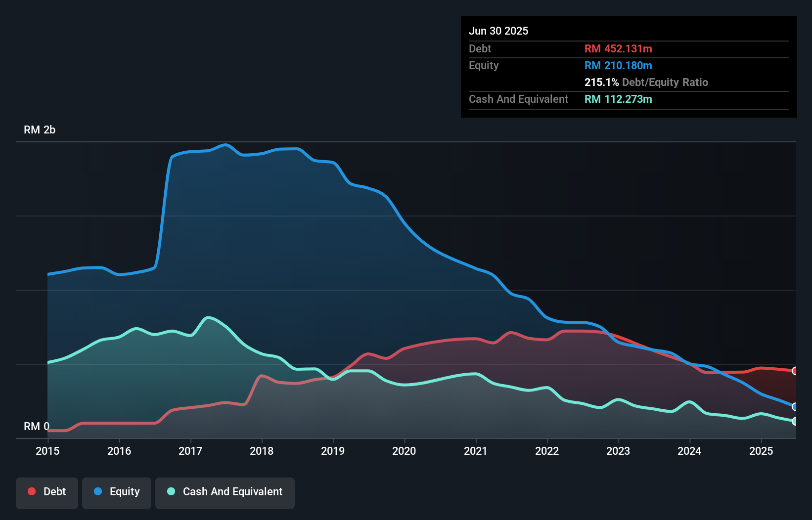
Task: Click the Jun 30 2025 tooltip date
Action: pos(498,31)
